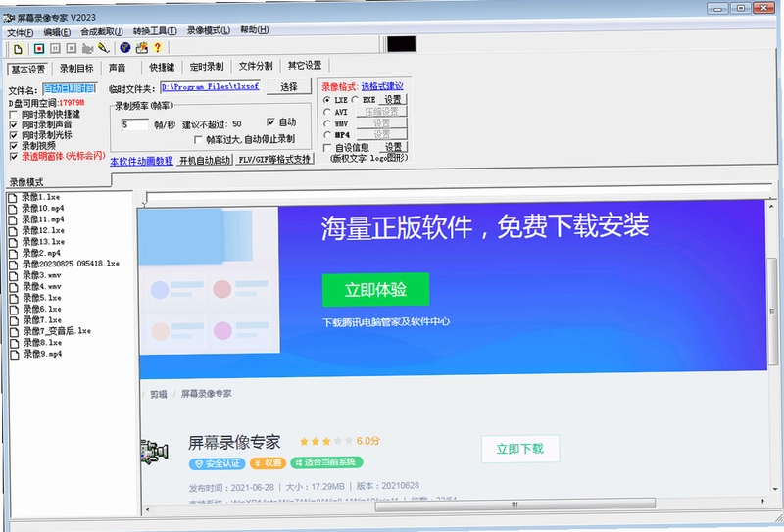Open the 帮助(H) menu
The width and height of the screenshot is (784, 532).
point(254,30)
